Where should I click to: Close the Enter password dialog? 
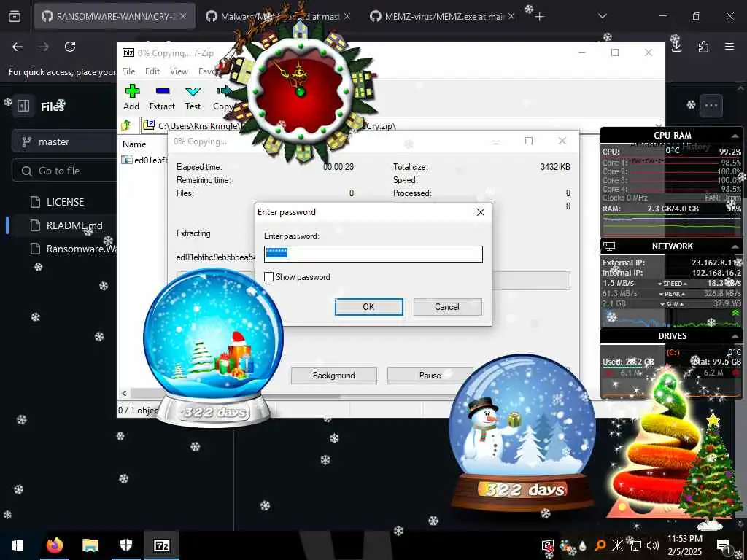point(481,212)
